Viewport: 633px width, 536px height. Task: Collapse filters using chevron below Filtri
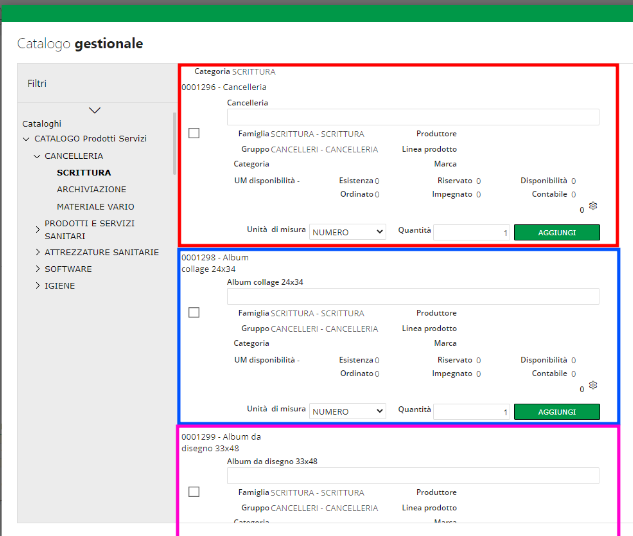(x=95, y=110)
